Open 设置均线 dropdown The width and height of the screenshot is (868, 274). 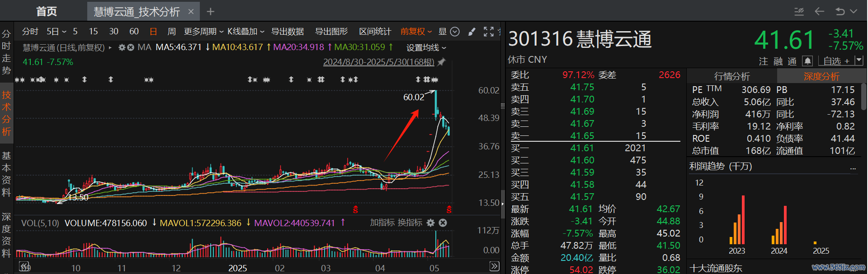(x=426, y=48)
